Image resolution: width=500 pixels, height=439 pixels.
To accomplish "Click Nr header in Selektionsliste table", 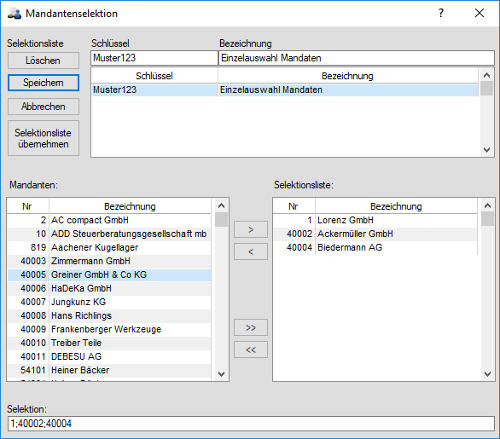I will (x=294, y=207).
